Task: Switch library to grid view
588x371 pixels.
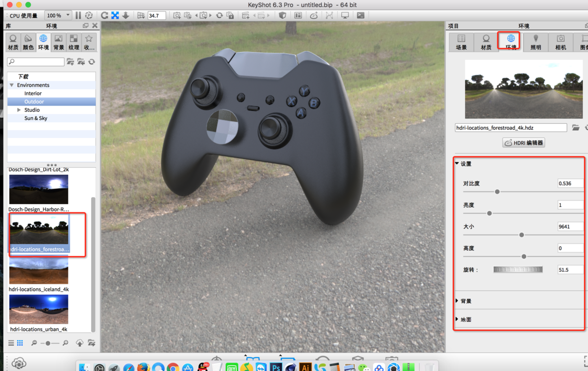Action: [20, 343]
